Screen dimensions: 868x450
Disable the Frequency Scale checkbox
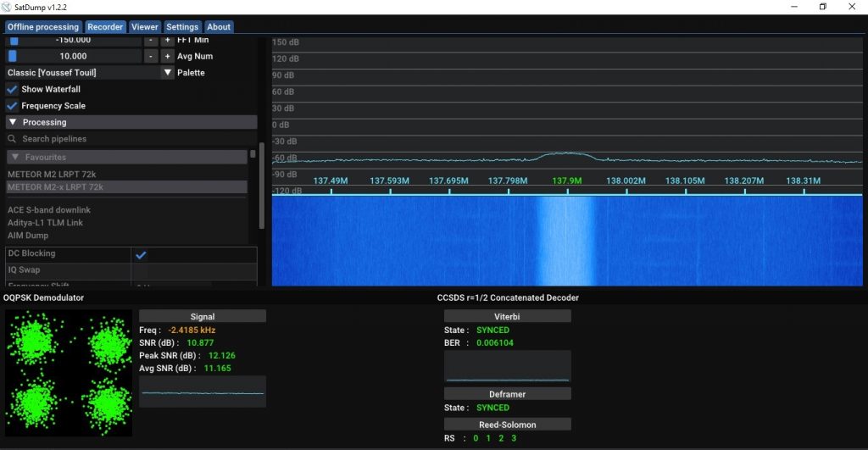pyautogui.click(x=13, y=106)
